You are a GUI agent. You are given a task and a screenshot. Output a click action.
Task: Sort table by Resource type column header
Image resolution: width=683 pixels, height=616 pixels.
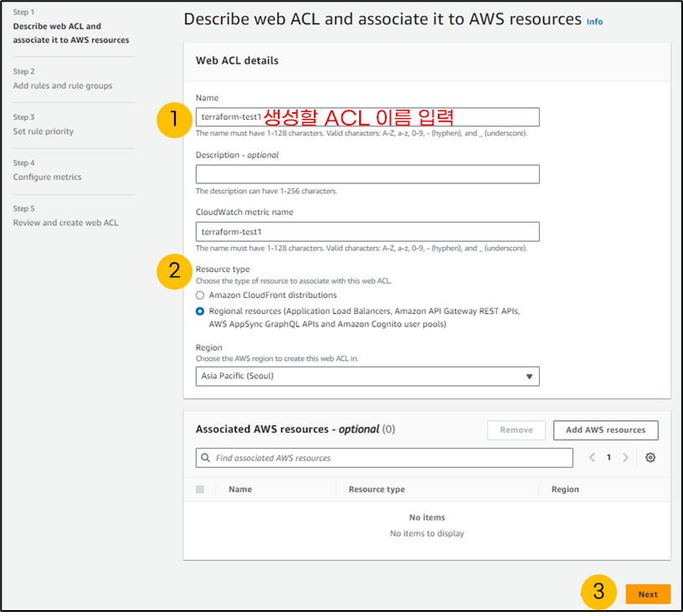point(377,490)
